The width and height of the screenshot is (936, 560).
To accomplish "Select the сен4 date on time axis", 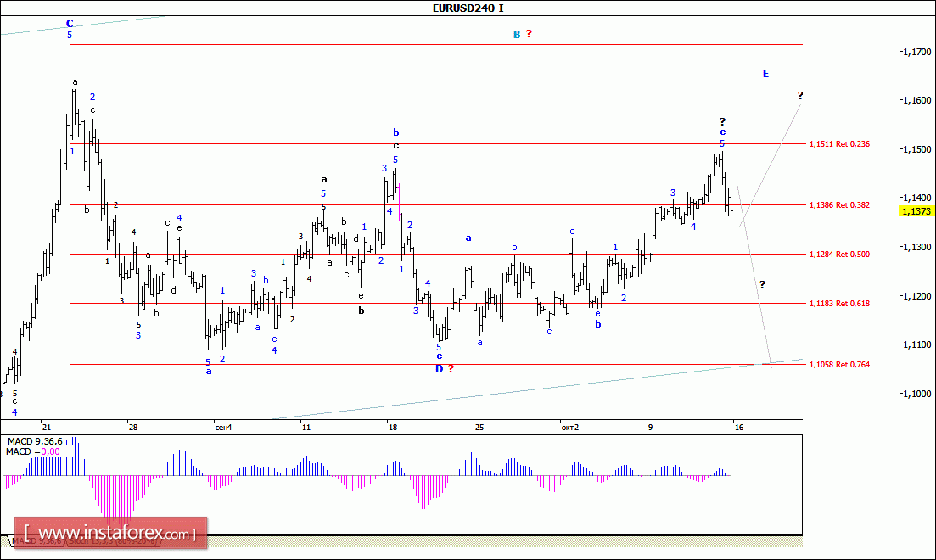I will (223, 428).
